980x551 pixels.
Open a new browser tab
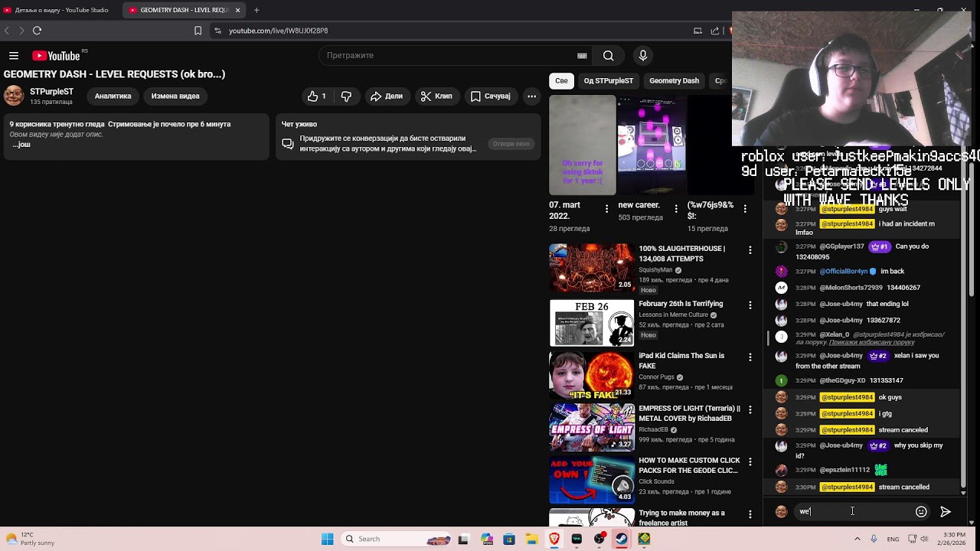tap(256, 10)
